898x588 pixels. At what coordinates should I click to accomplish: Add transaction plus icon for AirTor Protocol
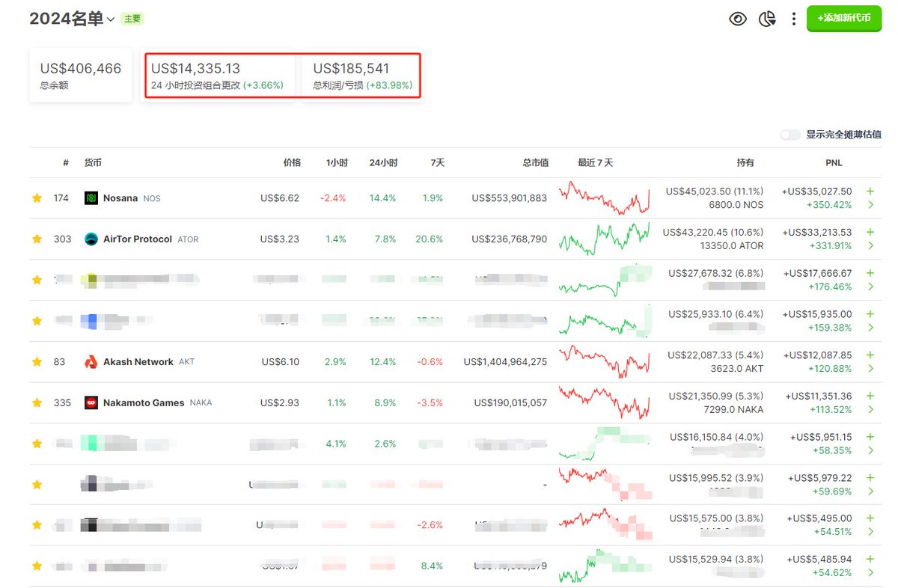point(870,232)
